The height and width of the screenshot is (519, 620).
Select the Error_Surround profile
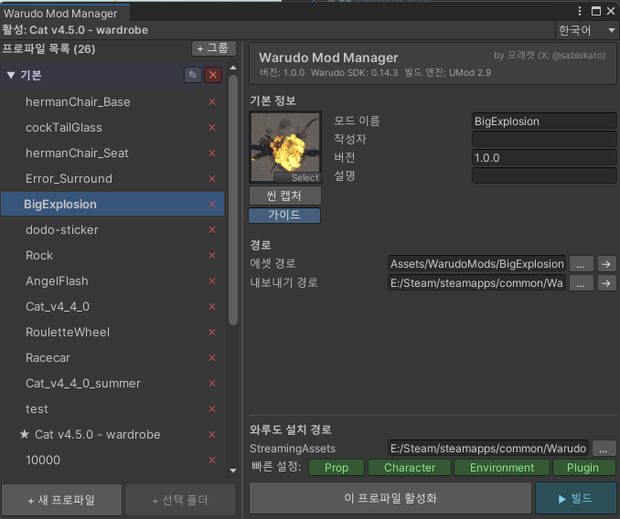click(x=113, y=179)
